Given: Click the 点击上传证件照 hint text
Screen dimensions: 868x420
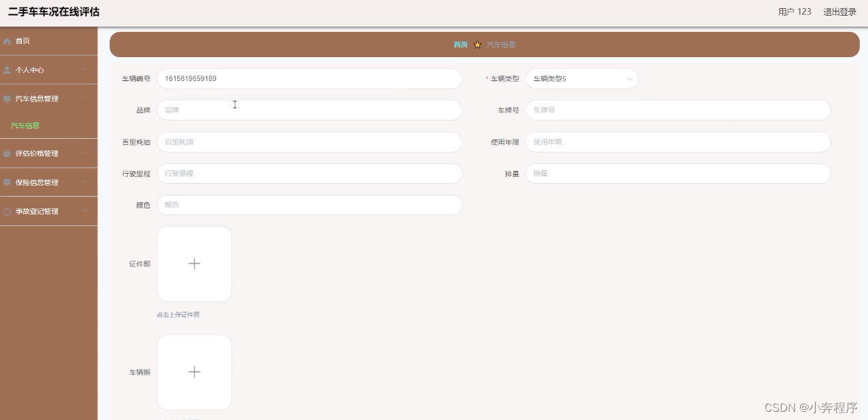Looking at the screenshot, I should point(178,315).
